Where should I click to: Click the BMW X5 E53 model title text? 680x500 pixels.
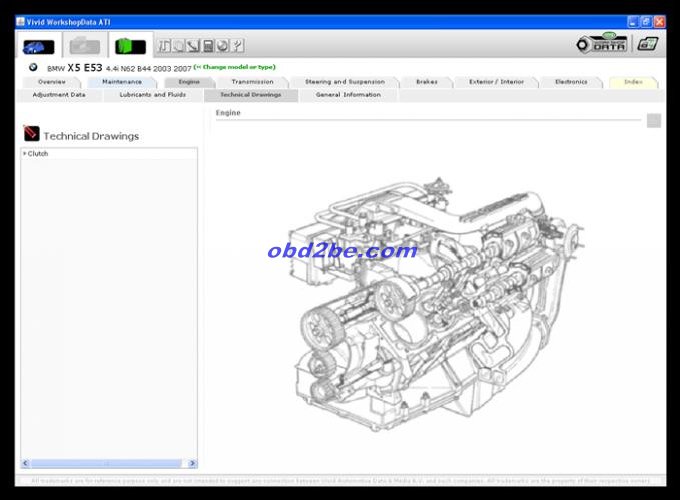(119, 68)
